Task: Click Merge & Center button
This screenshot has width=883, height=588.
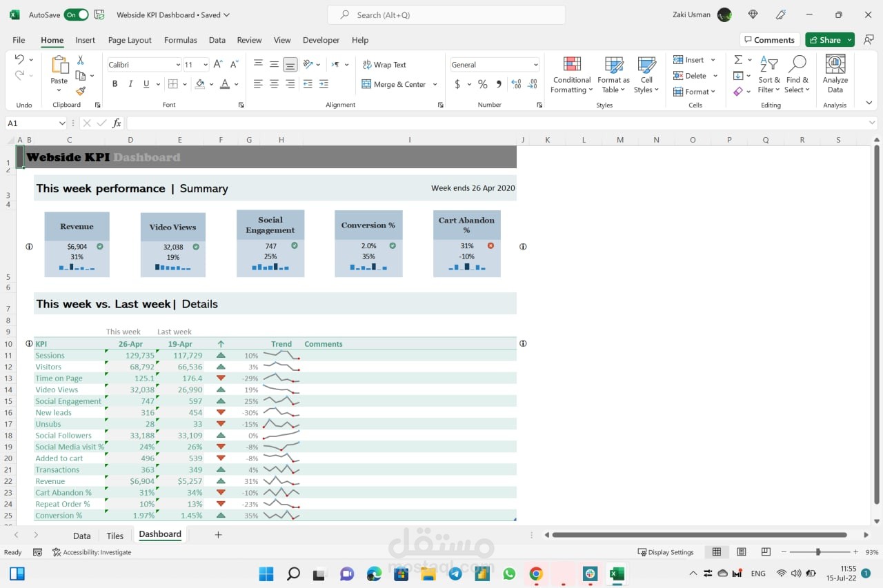Action: [x=394, y=84]
